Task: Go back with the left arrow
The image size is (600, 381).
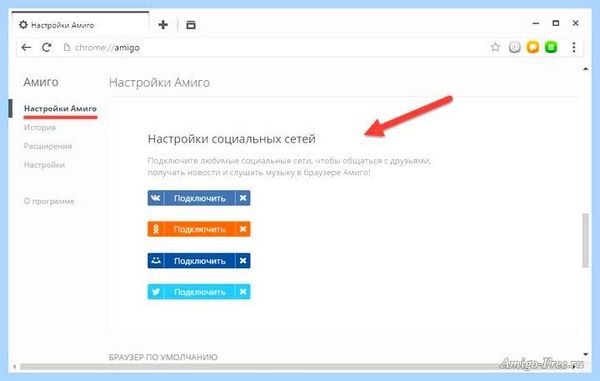Action: 26,47
